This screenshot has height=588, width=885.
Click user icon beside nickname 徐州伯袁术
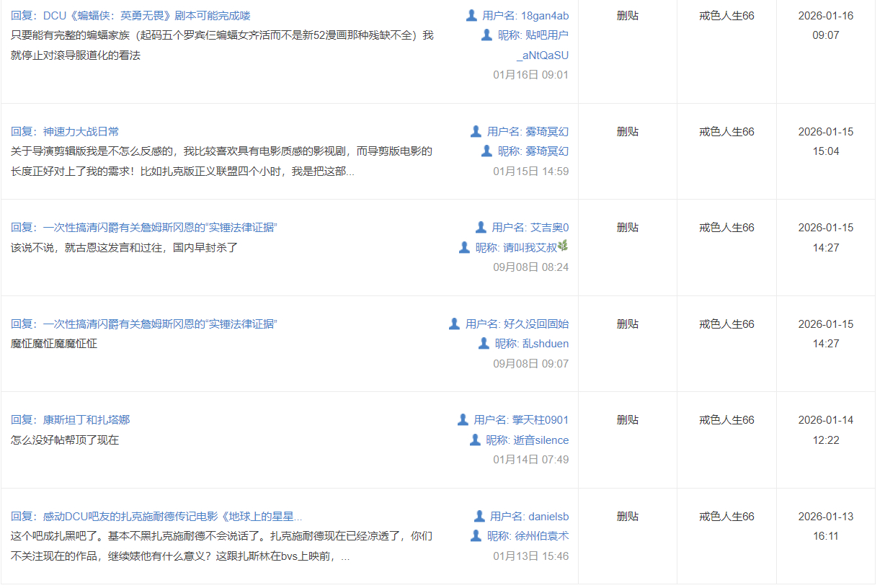476,535
